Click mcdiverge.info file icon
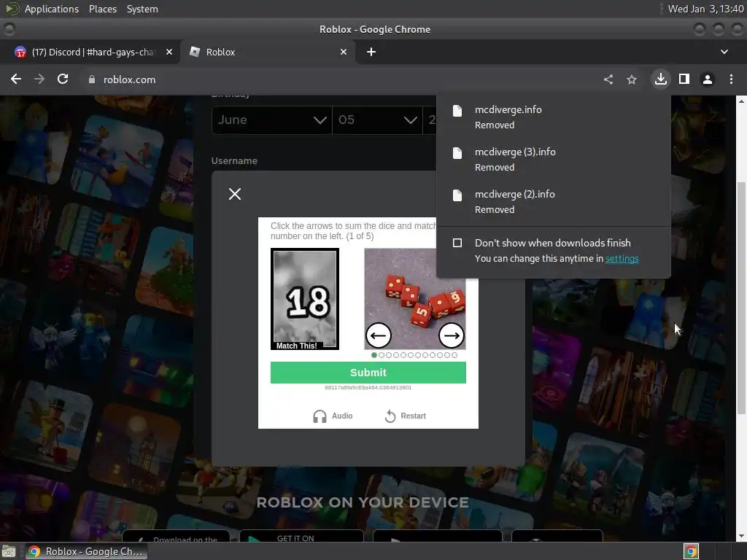747x560 pixels. point(457,111)
